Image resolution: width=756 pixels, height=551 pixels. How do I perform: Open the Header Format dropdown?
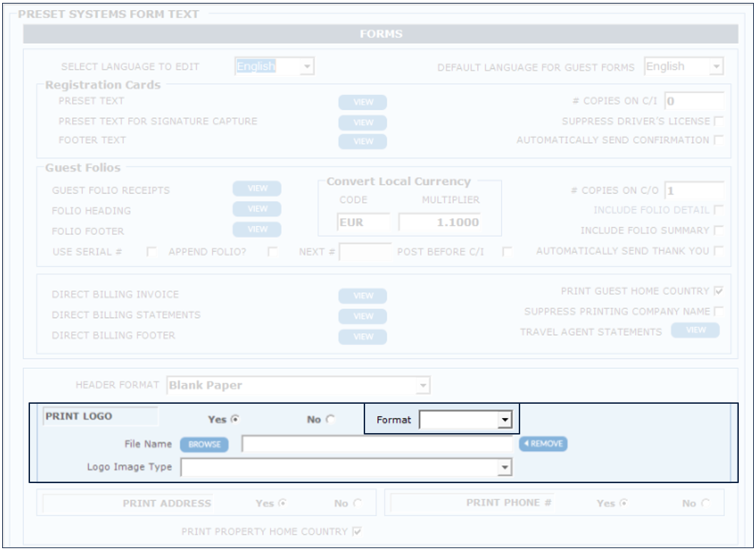coord(423,386)
